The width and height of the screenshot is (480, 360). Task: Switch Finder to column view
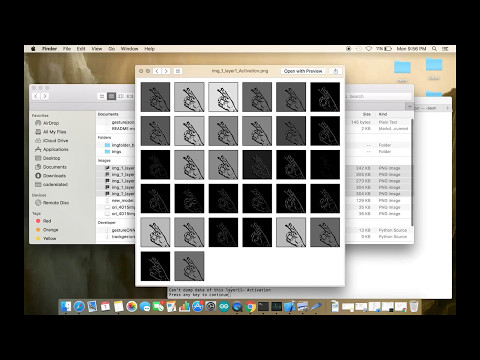click(121, 96)
